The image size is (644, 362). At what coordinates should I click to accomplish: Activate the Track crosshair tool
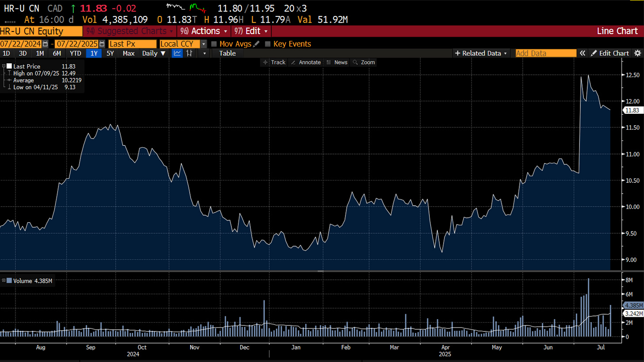(x=274, y=62)
